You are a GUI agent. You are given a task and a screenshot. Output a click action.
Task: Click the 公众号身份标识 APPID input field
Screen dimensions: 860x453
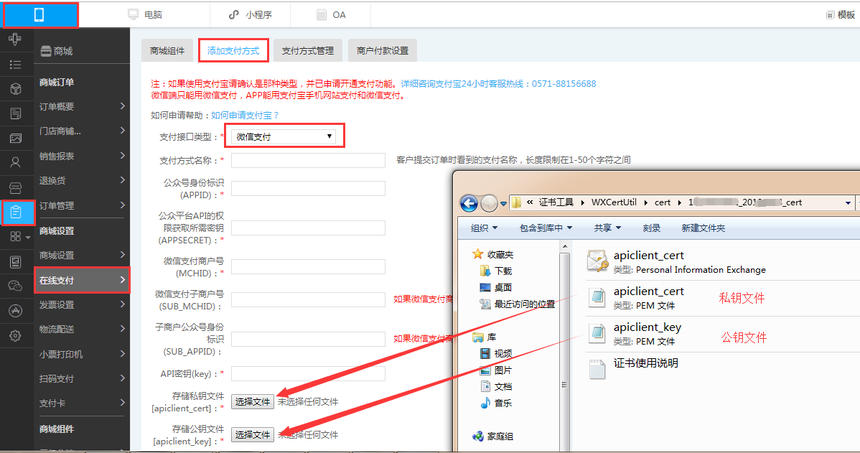point(308,189)
